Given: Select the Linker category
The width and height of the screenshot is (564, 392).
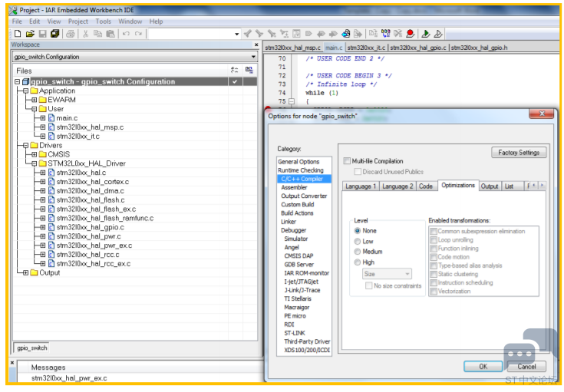Looking at the screenshot, I should point(289,222).
